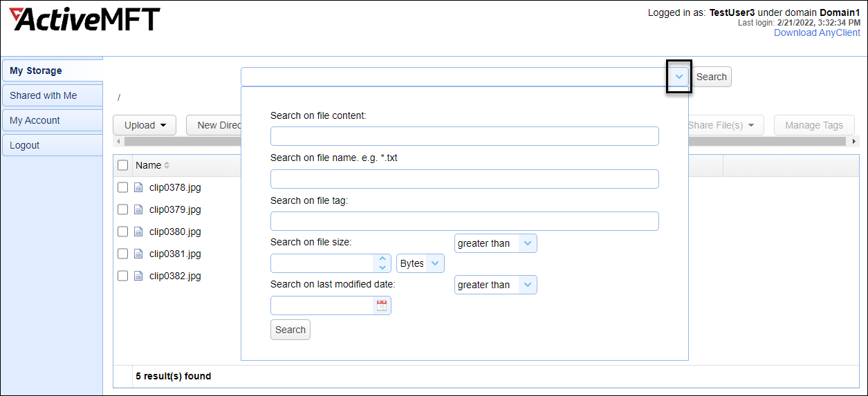868x396 pixels.
Task: Select the clip0382.jpg file name
Action: 175,276
